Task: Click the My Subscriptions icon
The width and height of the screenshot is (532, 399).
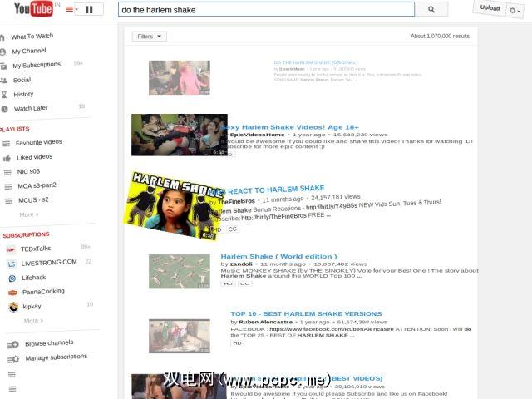Action: click(3, 66)
